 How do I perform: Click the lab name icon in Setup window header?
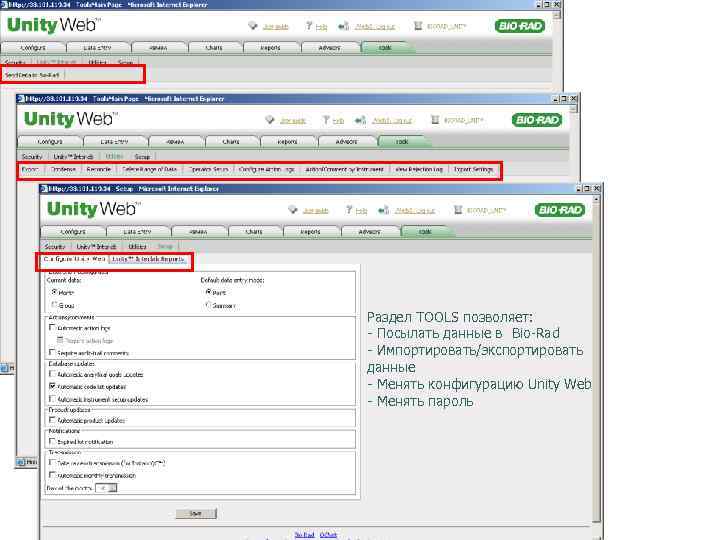(x=458, y=210)
